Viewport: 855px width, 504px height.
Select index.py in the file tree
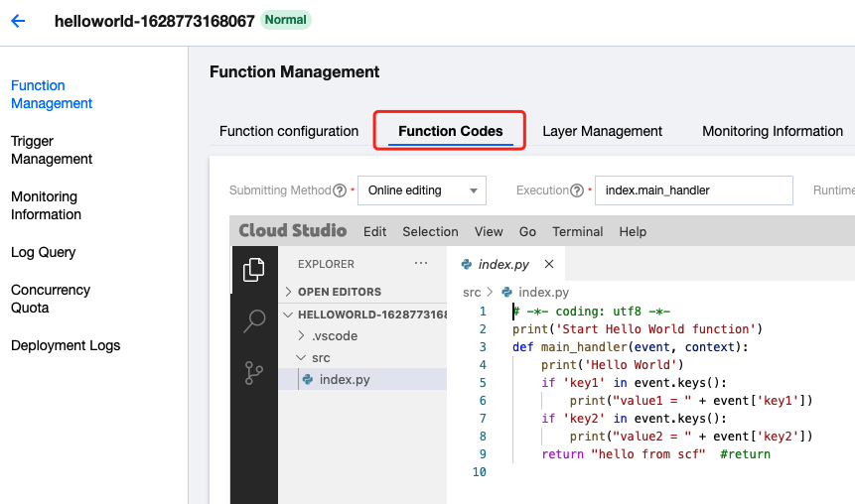click(x=362, y=379)
